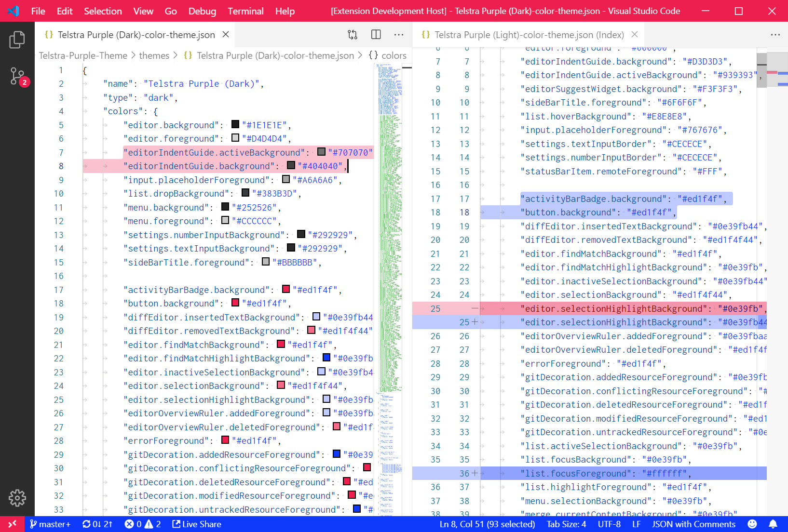
Task: Change Tab Size: 4 indentation setting
Action: pos(566,524)
